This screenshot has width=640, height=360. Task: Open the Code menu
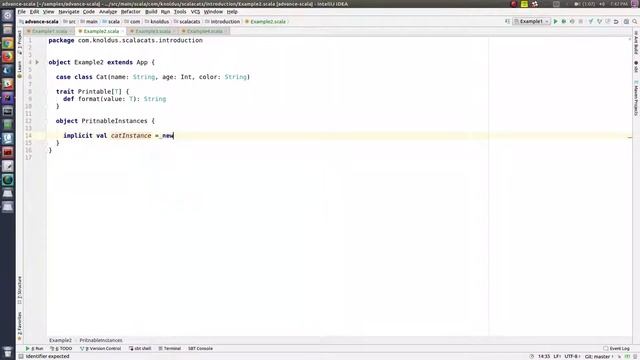coord(89,12)
